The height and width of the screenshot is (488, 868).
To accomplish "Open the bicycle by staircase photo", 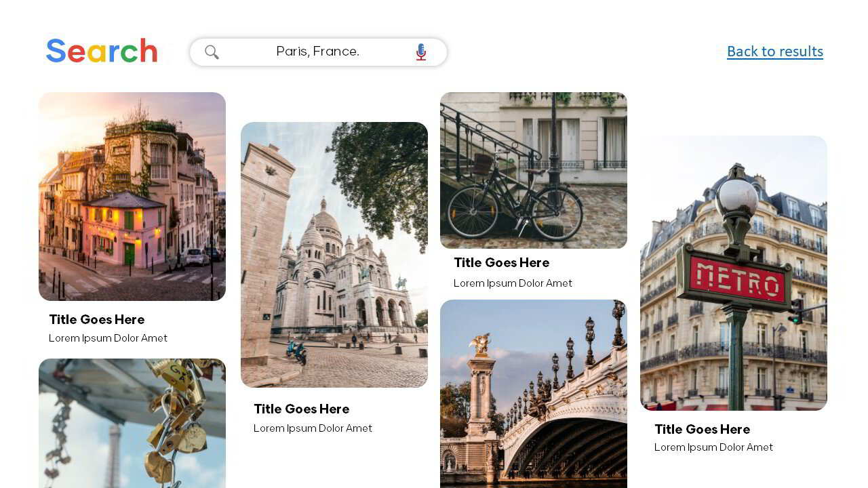I will (x=534, y=170).
